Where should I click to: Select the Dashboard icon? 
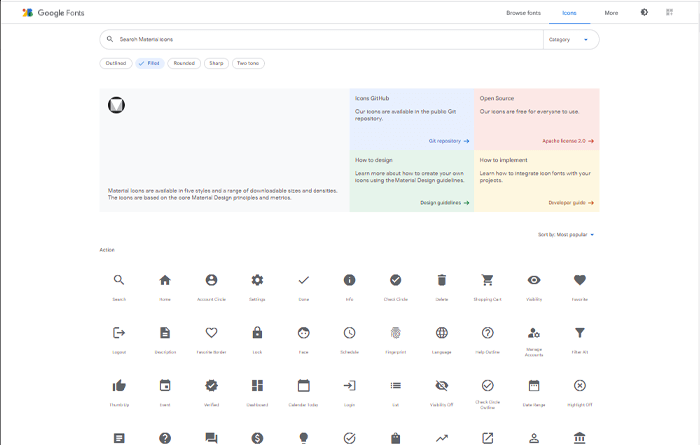pyautogui.click(x=257, y=385)
